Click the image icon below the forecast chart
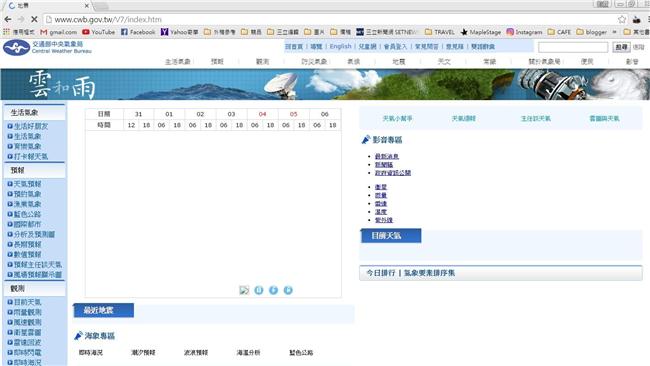 pos(244,290)
